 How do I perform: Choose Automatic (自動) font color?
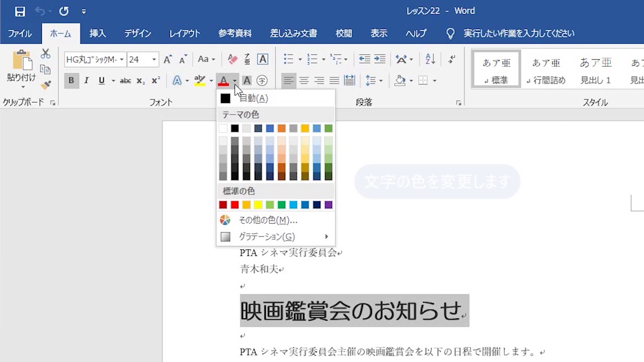click(x=276, y=99)
